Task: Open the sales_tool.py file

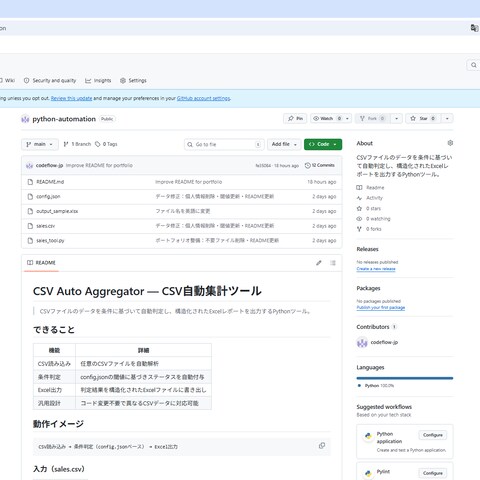Action: click(x=50, y=241)
